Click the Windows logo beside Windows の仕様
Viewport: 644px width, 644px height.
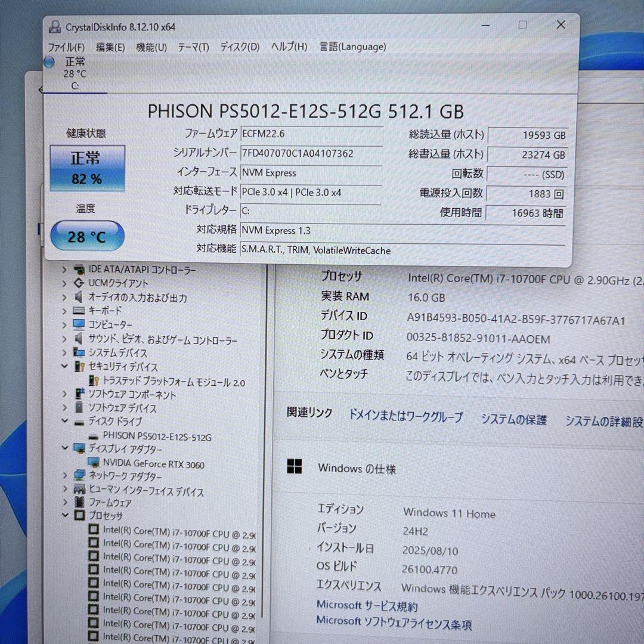click(295, 466)
